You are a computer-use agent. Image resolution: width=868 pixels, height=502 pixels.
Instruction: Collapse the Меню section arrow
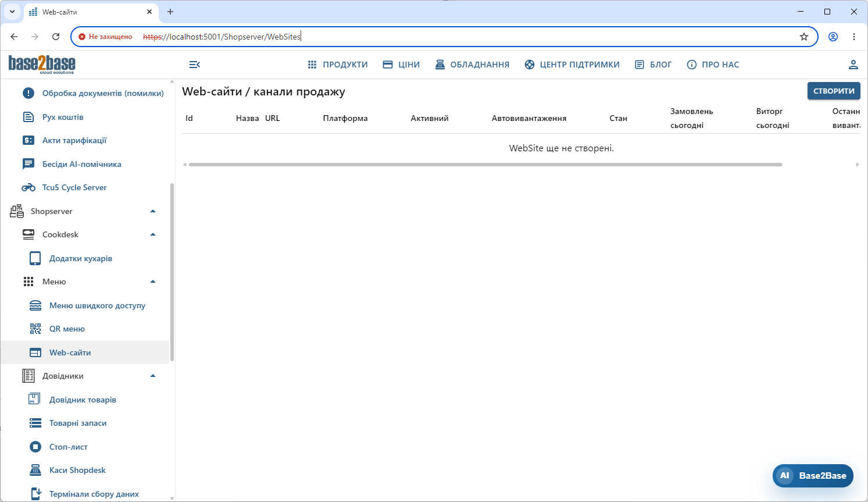point(153,282)
